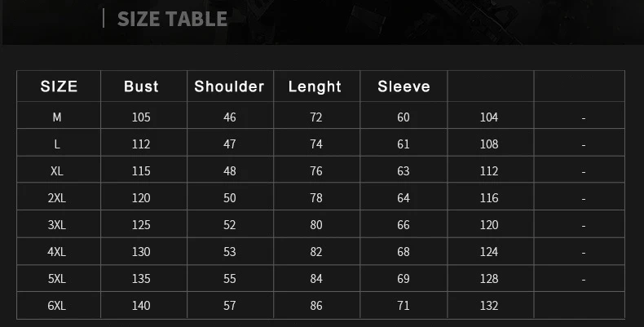
Task: Click sleeve value 66 for 3XL
Action: coord(404,225)
